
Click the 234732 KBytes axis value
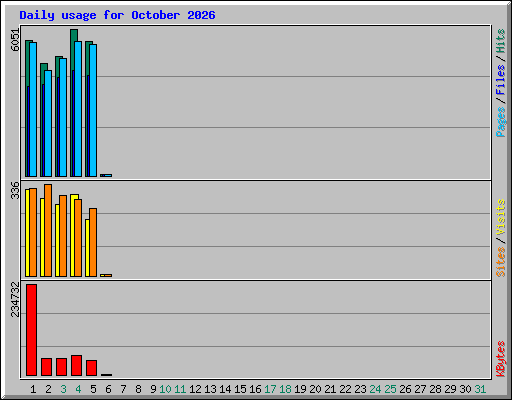pyautogui.click(x=15, y=299)
